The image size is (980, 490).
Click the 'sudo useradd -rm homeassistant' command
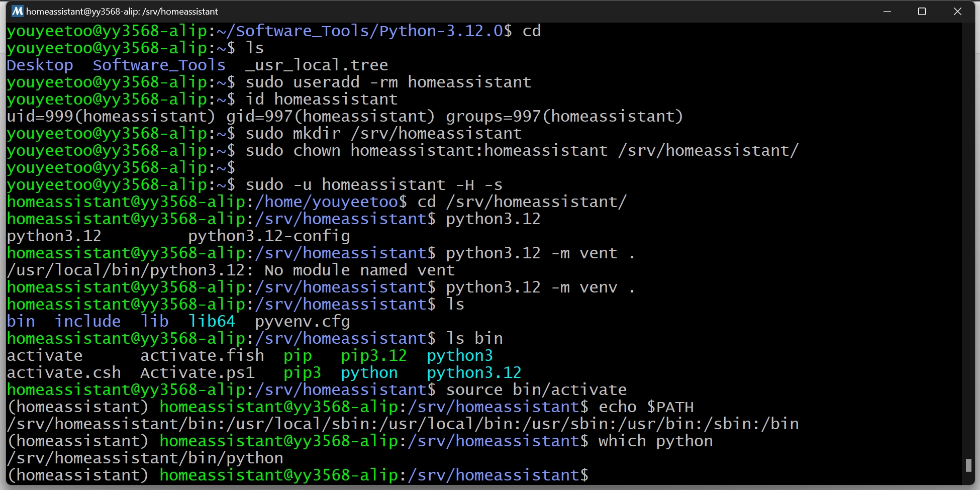(388, 82)
